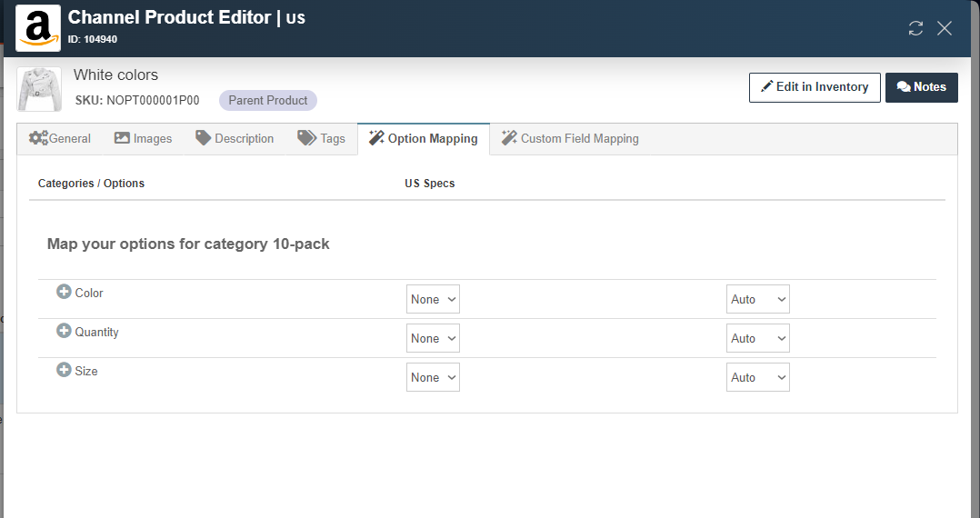Click the Map your options for category heading
This screenshot has height=518, width=980.
[x=188, y=244]
